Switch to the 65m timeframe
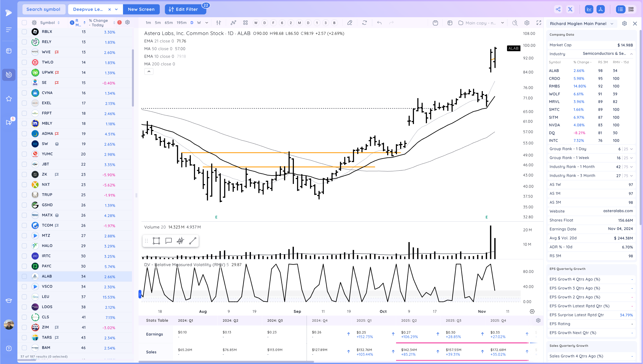The image size is (643, 364). point(169,22)
